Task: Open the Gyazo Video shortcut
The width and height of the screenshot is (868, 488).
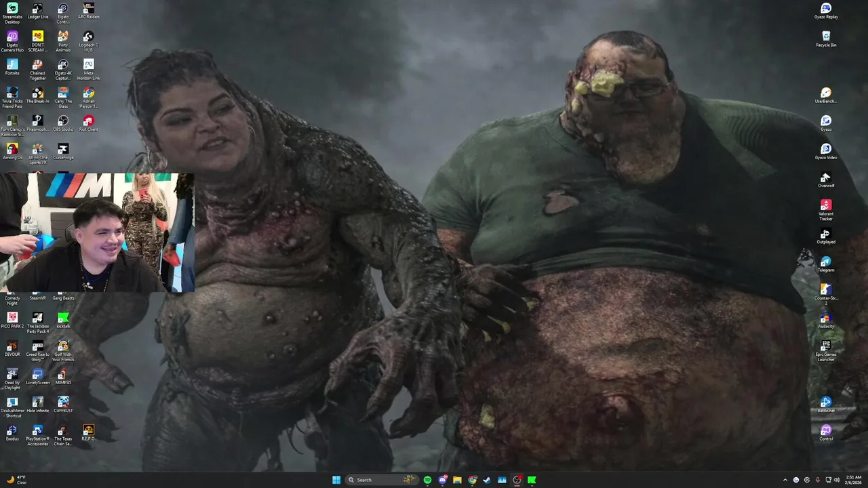Action: (826, 152)
